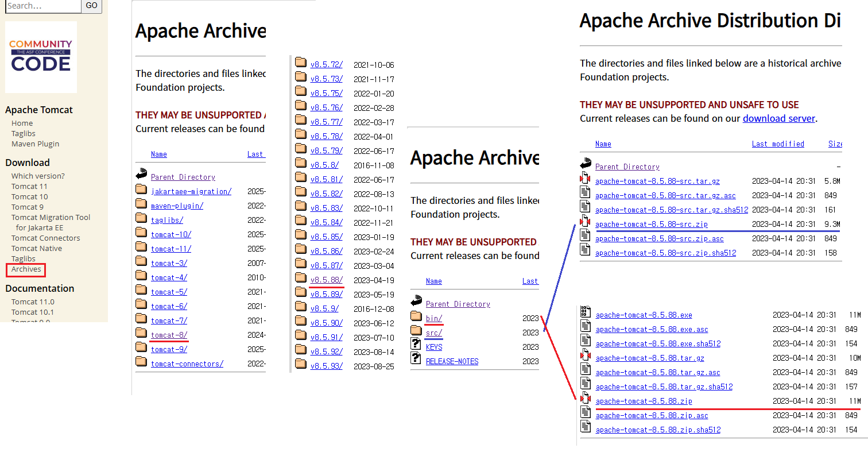The width and height of the screenshot is (868, 452).
Task: Open the Tomcat 11 download link
Action: (29, 187)
